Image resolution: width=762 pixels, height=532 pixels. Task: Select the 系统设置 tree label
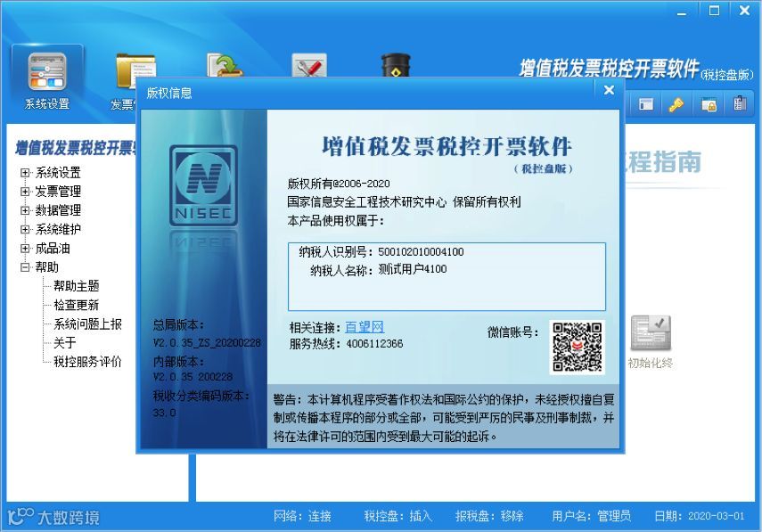tap(58, 173)
